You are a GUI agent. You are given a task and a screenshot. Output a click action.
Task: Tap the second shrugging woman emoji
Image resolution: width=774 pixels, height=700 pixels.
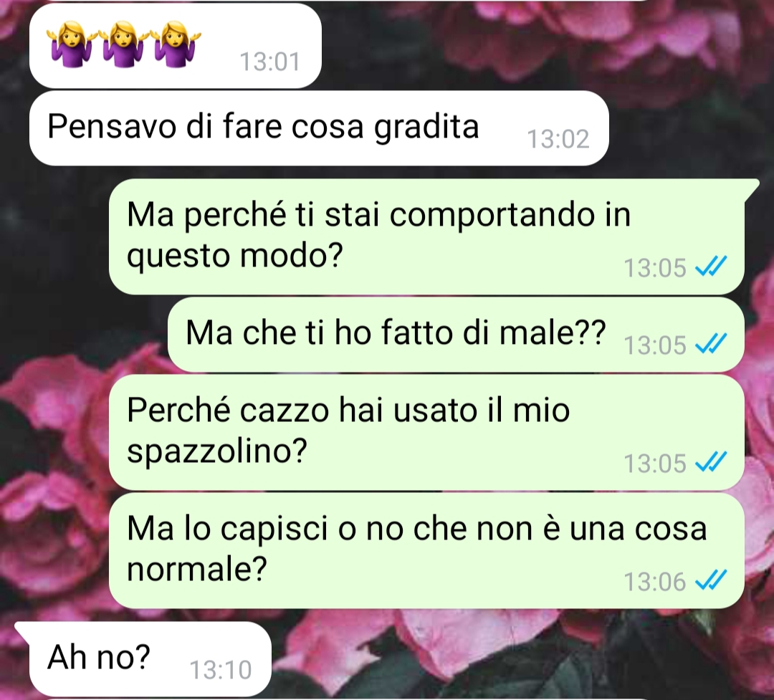(x=122, y=44)
